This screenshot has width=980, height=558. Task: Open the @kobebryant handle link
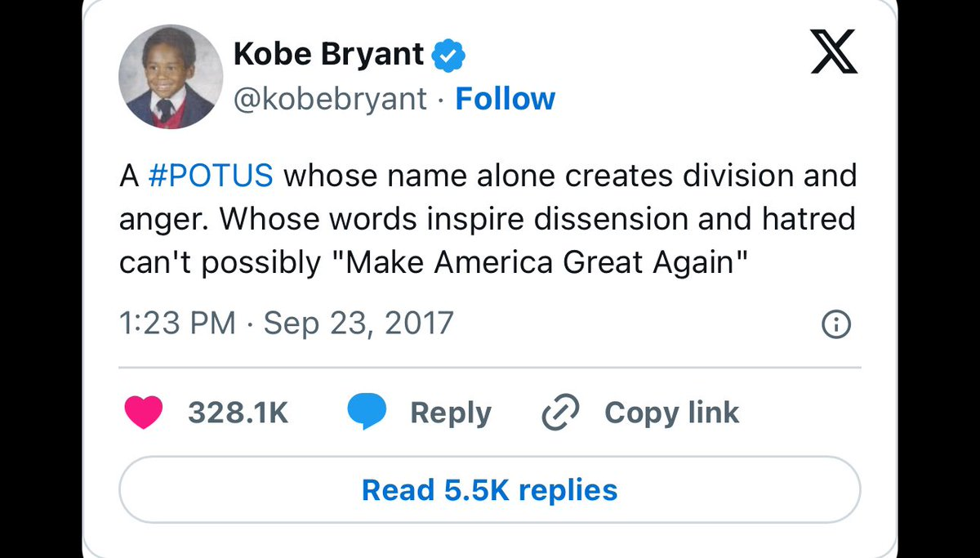(330, 99)
